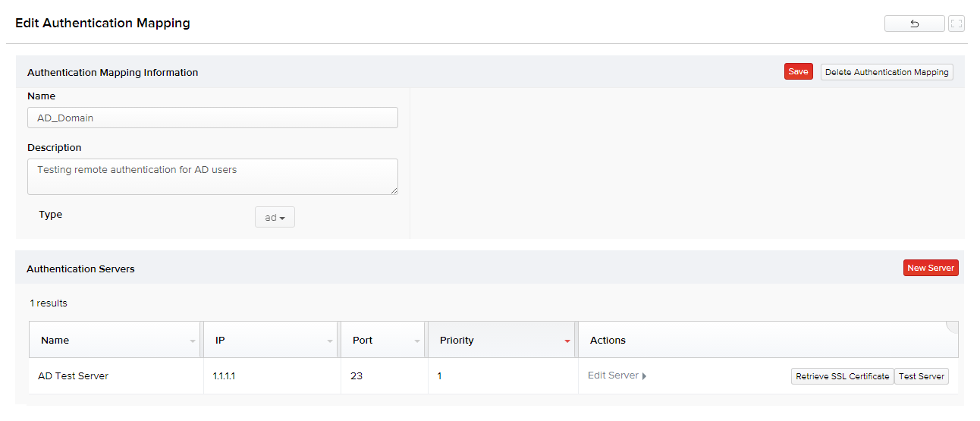Select the port 23 cell
This screenshot has height=421, width=980.
point(357,375)
